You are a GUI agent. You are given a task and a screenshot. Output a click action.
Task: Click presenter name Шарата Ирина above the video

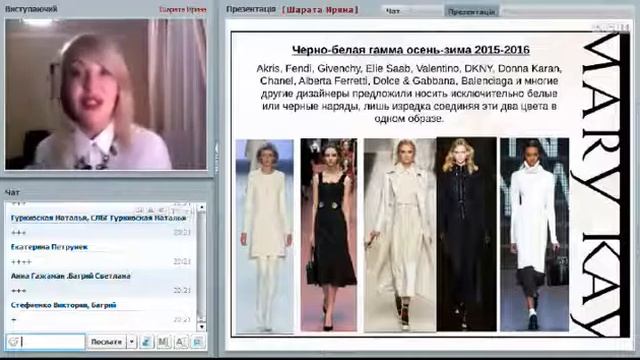(x=182, y=9)
